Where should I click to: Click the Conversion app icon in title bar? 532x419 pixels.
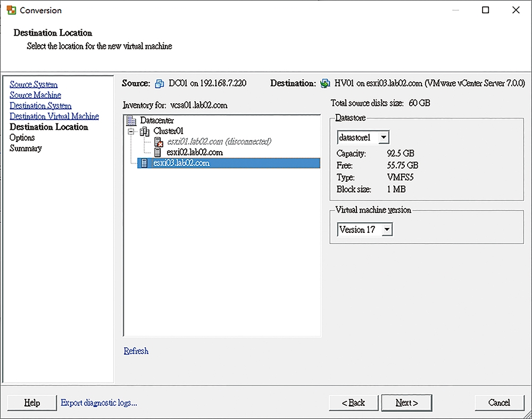tap(11, 10)
